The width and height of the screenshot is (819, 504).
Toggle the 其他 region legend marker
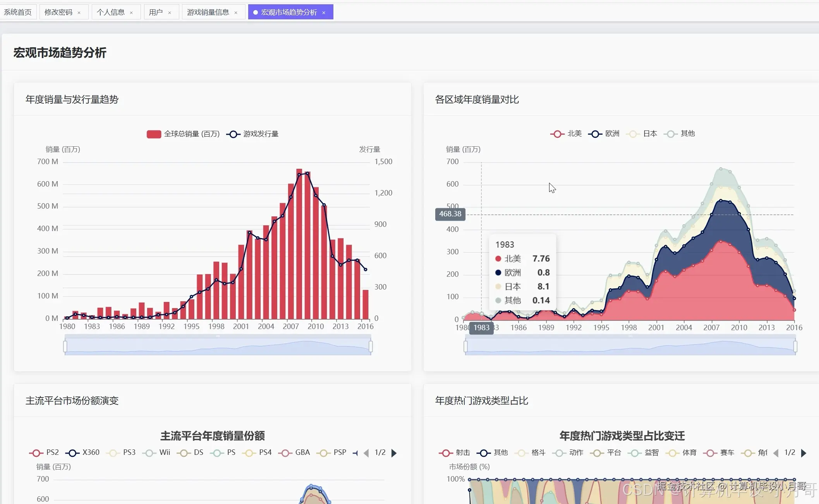[671, 134]
